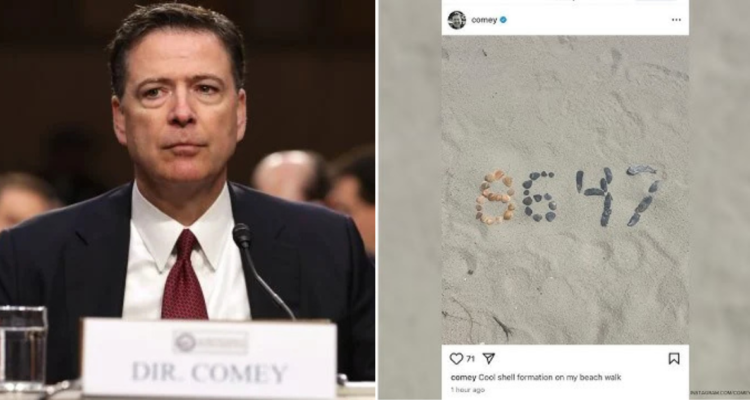750x400 pixels.
Task: Click the comey username in the caption
Action: tap(463, 378)
